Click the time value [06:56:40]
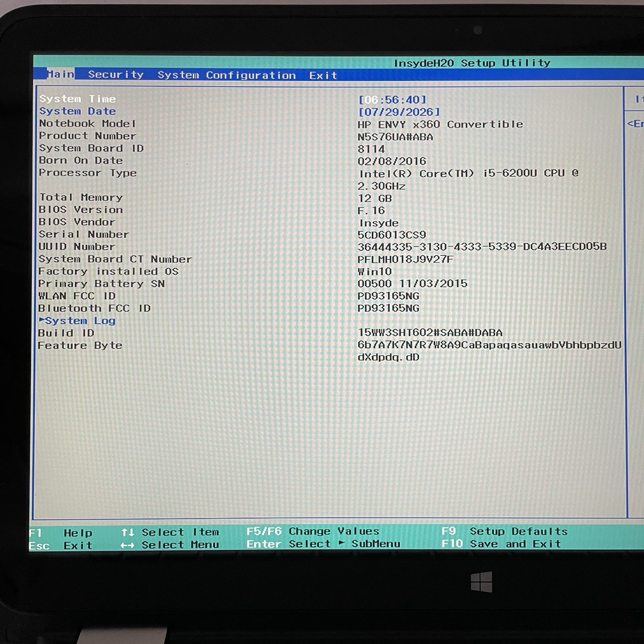 click(x=392, y=99)
